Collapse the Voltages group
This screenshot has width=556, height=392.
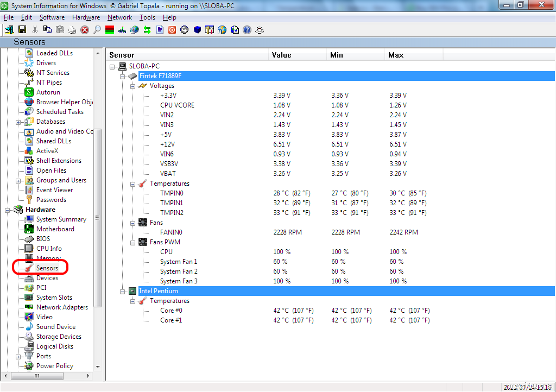(x=132, y=86)
